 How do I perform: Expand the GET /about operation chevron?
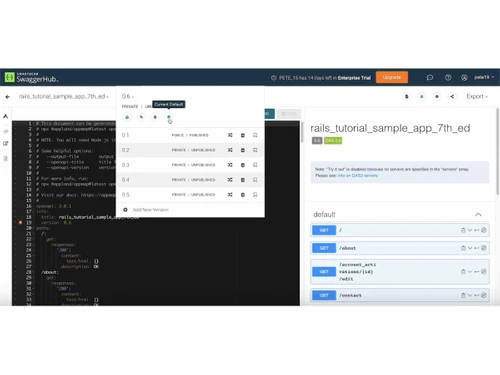click(x=470, y=248)
